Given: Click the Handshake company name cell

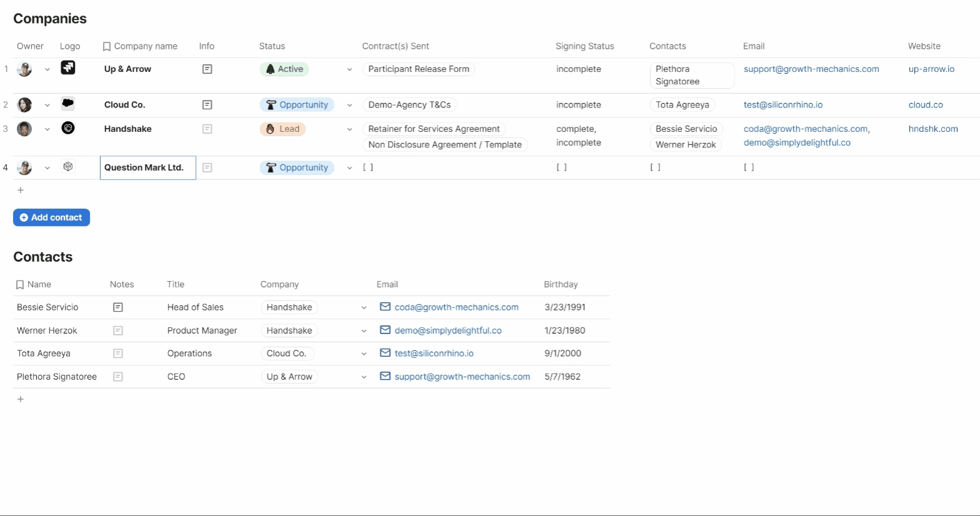Looking at the screenshot, I should click(x=128, y=129).
